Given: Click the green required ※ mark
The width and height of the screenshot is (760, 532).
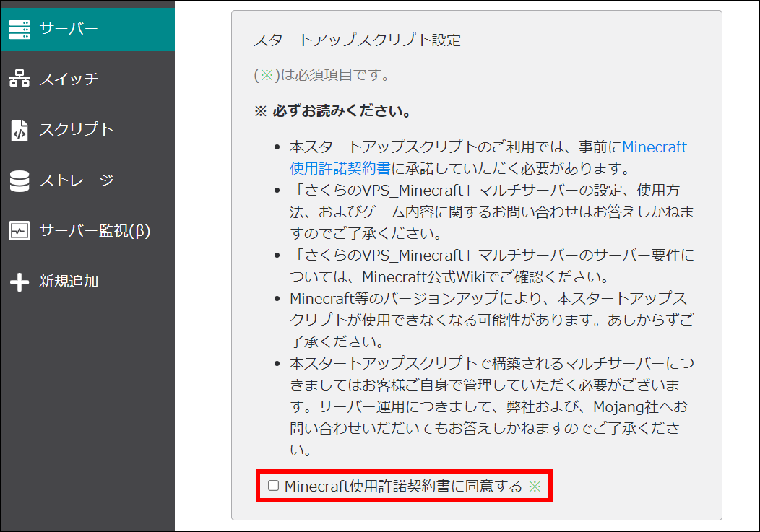Looking at the screenshot, I should click(535, 486).
